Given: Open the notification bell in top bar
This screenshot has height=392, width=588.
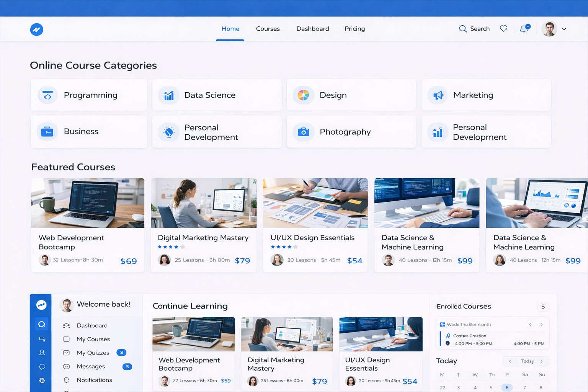Looking at the screenshot, I should 524,29.
